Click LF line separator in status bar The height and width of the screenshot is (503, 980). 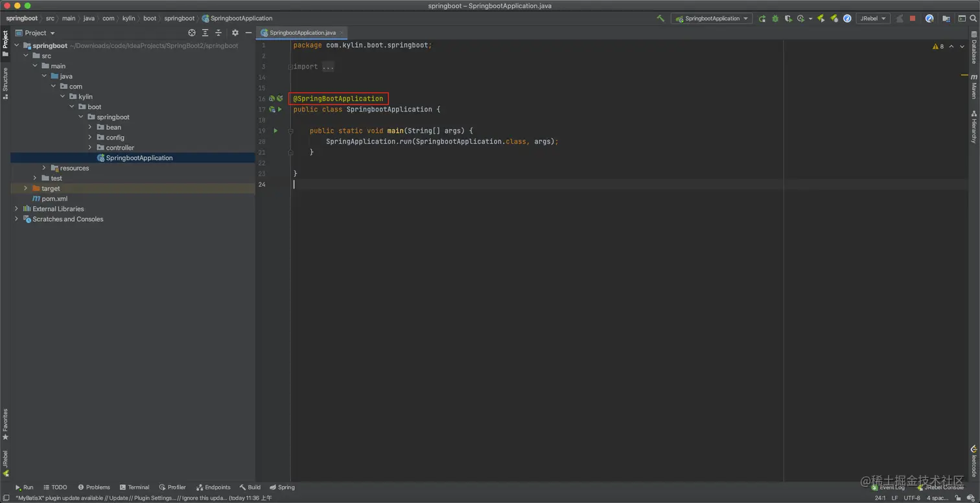[894, 498]
